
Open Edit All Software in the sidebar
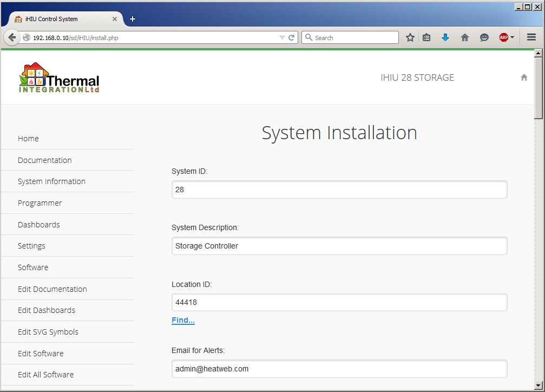click(46, 375)
